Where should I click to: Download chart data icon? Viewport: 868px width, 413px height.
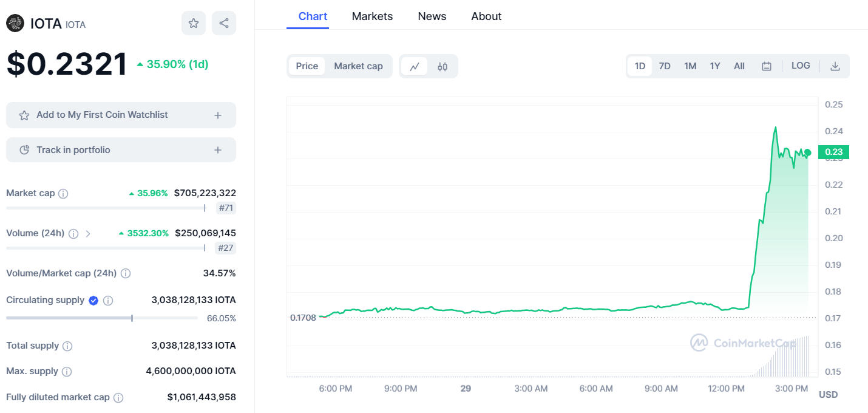[x=835, y=66]
